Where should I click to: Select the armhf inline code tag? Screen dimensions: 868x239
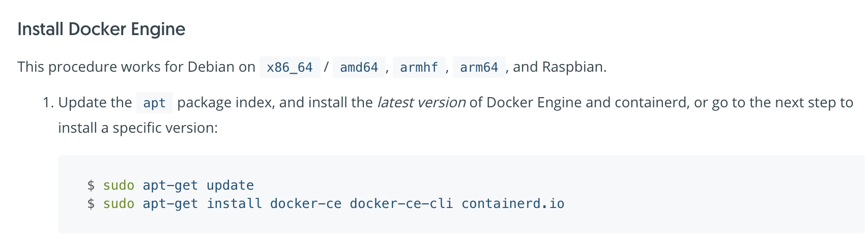pos(419,67)
